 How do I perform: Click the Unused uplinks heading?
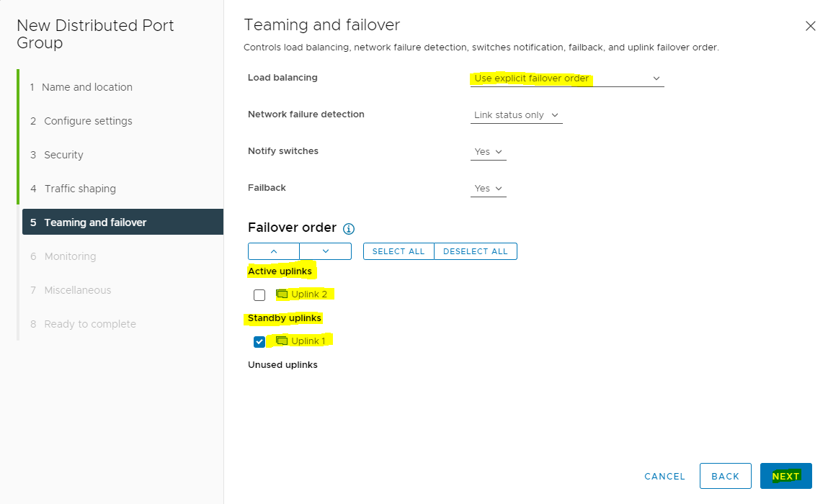point(282,364)
